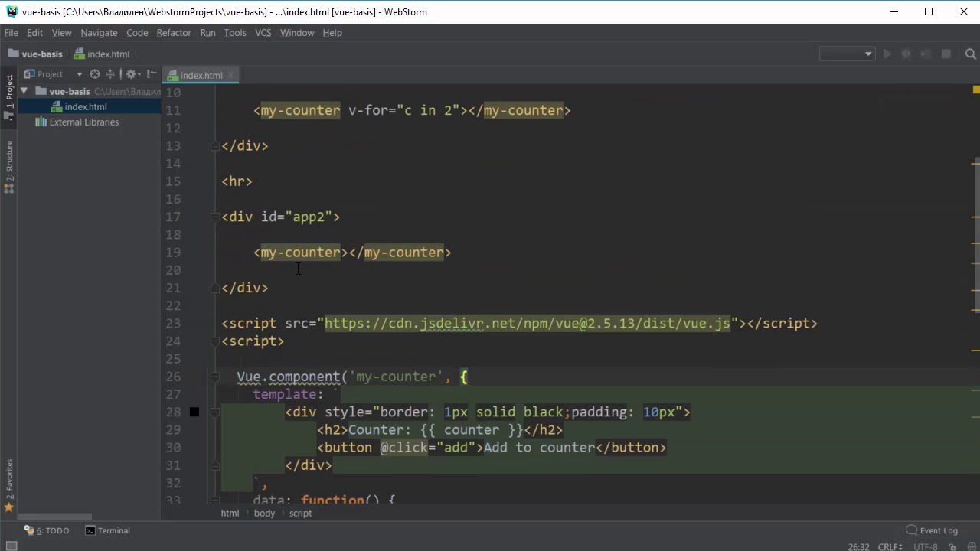Open the VCS menu
Viewport: 980px width, 551px height.
[263, 33]
